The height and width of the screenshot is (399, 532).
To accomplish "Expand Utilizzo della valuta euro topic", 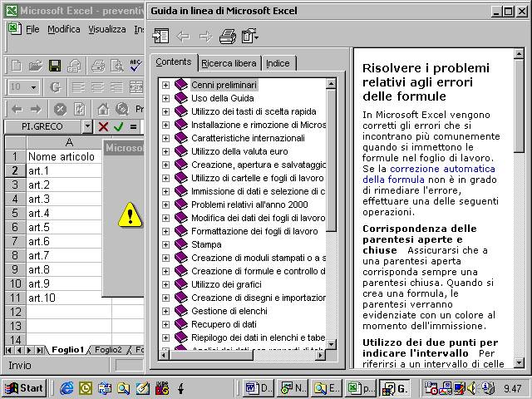I will click(x=165, y=151).
